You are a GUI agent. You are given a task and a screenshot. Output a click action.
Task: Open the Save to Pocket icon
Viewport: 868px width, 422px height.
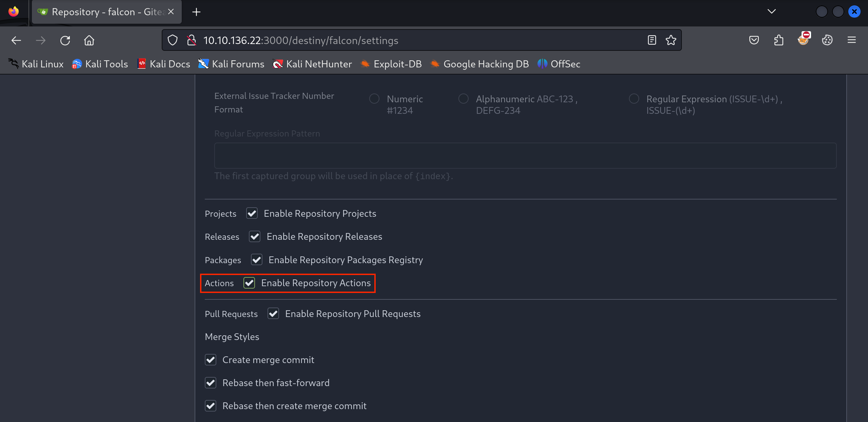[754, 40]
